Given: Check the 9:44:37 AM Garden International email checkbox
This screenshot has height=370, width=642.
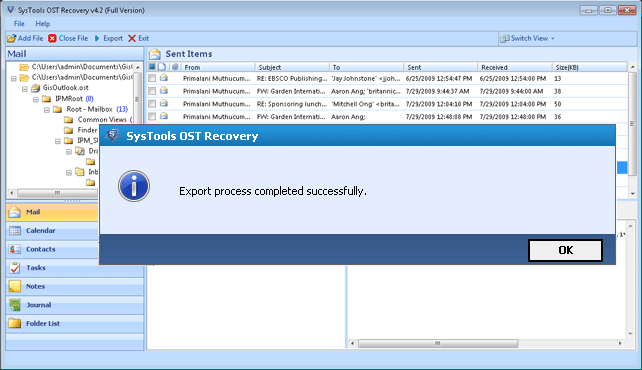Looking at the screenshot, I should click(x=152, y=91).
